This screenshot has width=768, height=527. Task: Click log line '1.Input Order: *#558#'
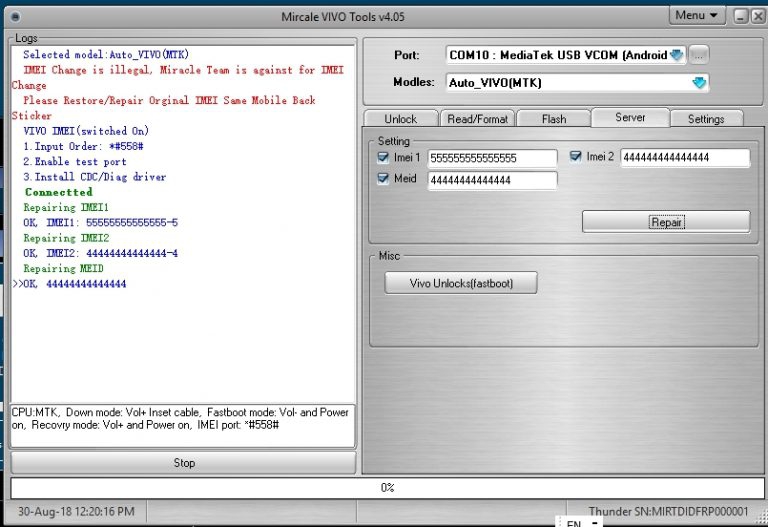83,146
